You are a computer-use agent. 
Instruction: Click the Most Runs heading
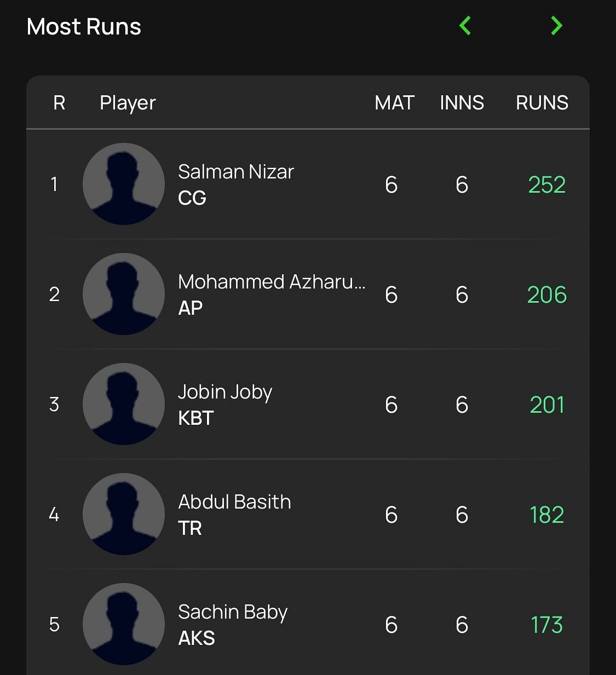click(84, 27)
